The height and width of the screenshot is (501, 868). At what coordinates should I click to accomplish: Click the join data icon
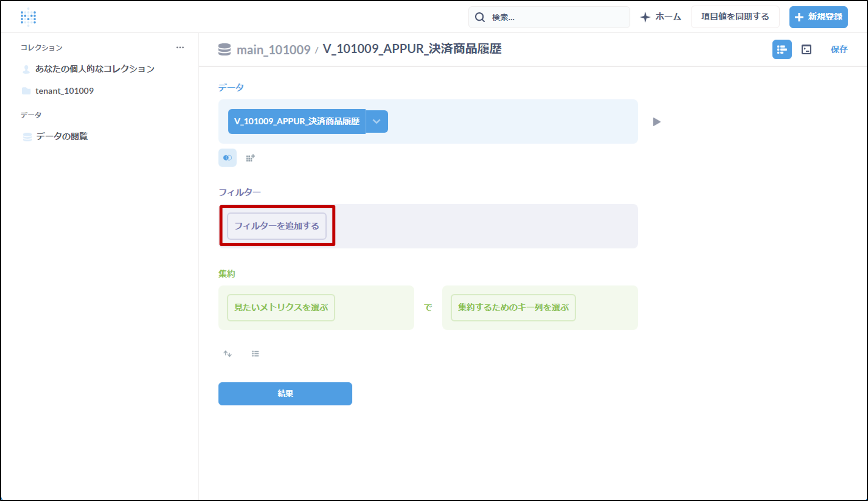pyautogui.click(x=227, y=158)
